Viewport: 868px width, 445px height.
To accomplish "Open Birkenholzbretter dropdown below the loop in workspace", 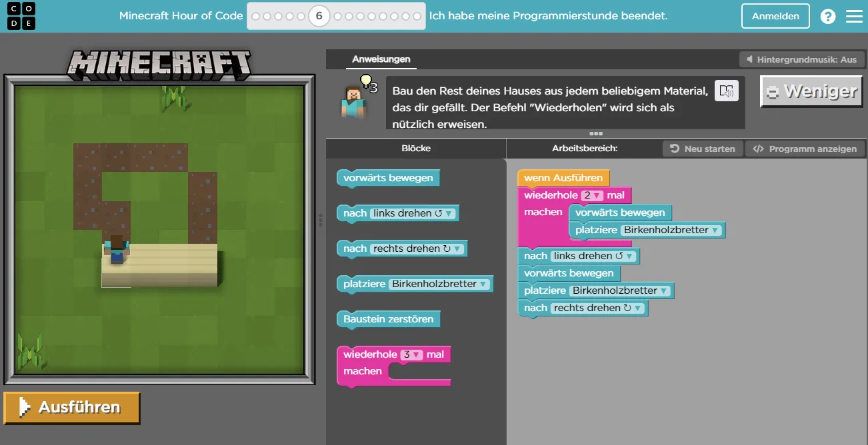I will 620,290.
